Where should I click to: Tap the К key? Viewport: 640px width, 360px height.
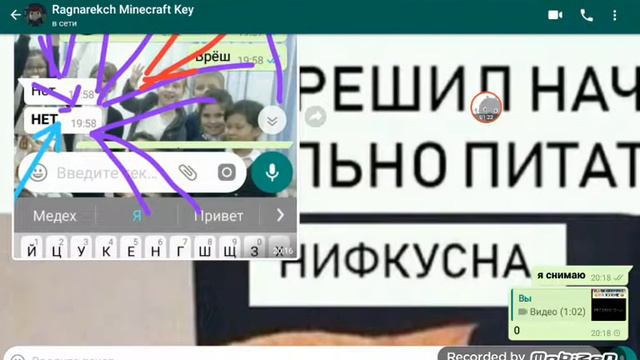click(x=106, y=248)
